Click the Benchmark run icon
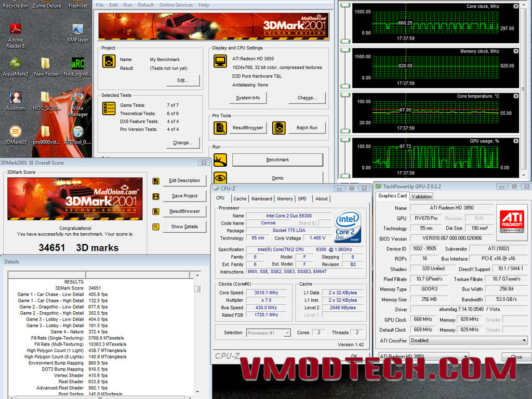 coord(220,160)
